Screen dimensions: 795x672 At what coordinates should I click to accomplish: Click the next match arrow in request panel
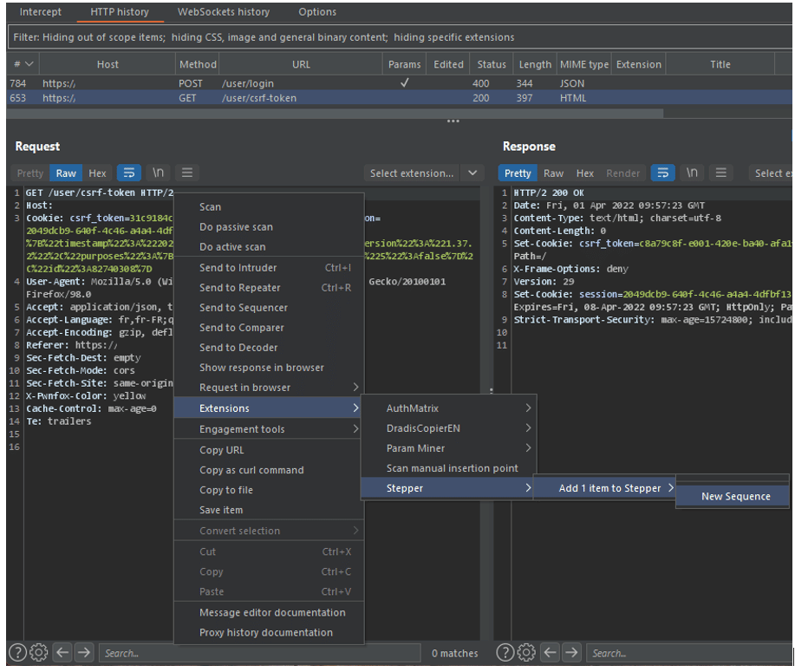pyautogui.click(x=84, y=653)
